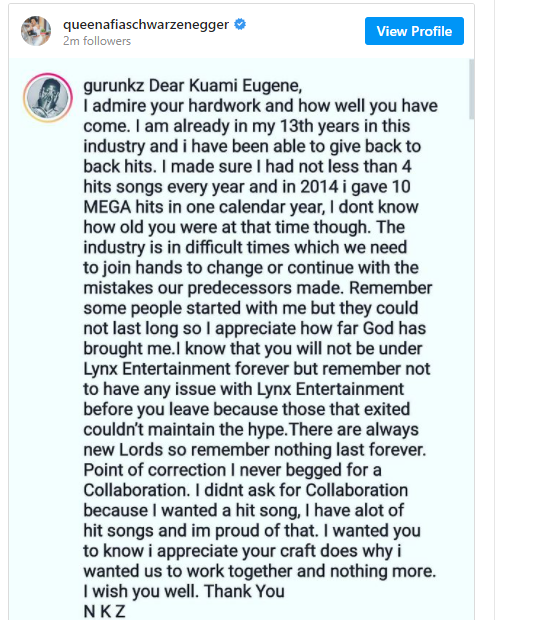Click the 'N K Z' signature line

pyautogui.click(x=104, y=611)
